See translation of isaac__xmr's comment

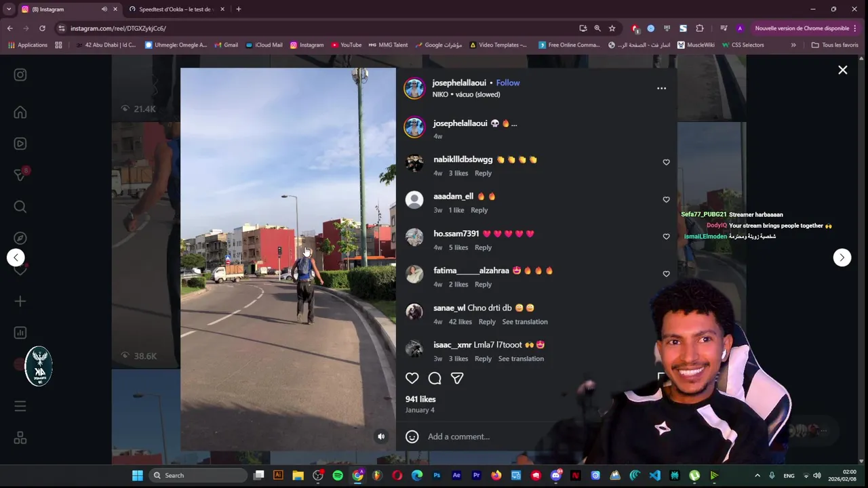(521, 359)
